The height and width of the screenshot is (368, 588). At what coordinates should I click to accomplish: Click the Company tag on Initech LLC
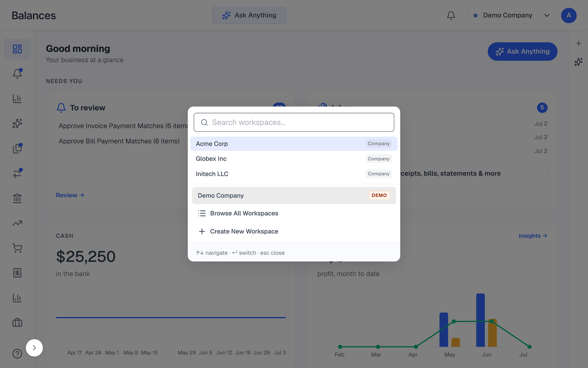[x=378, y=174]
